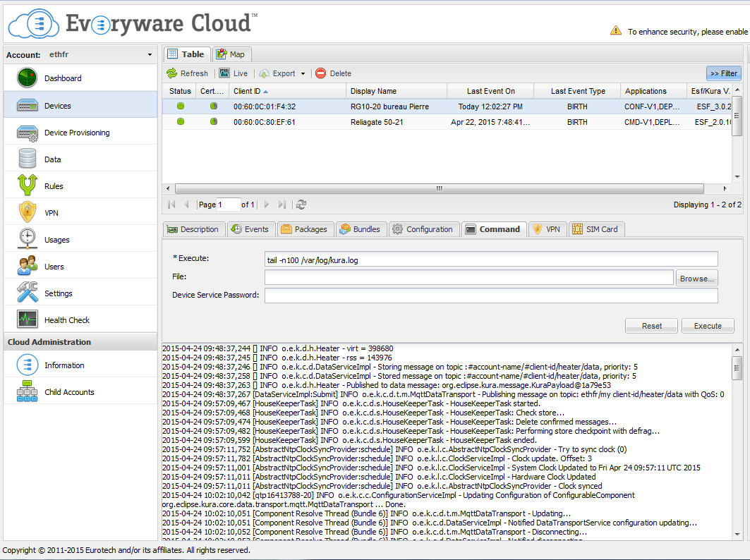
Task: Open the VPN shield sidebar icon
Action: (x=28, y=213)
